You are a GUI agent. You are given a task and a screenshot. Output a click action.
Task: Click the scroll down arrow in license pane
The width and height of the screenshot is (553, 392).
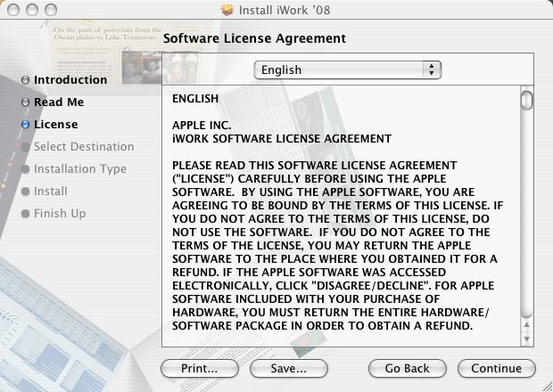[x=526, y=339]
